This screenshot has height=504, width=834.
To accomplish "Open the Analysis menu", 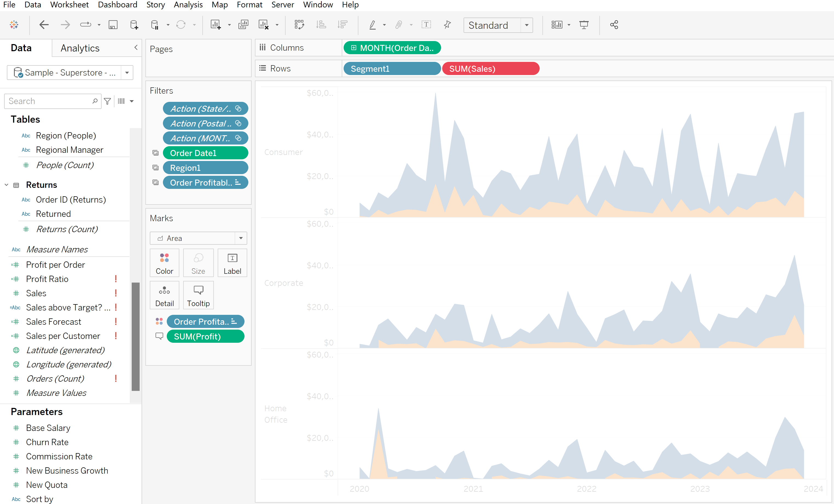I will click(188, 5).
